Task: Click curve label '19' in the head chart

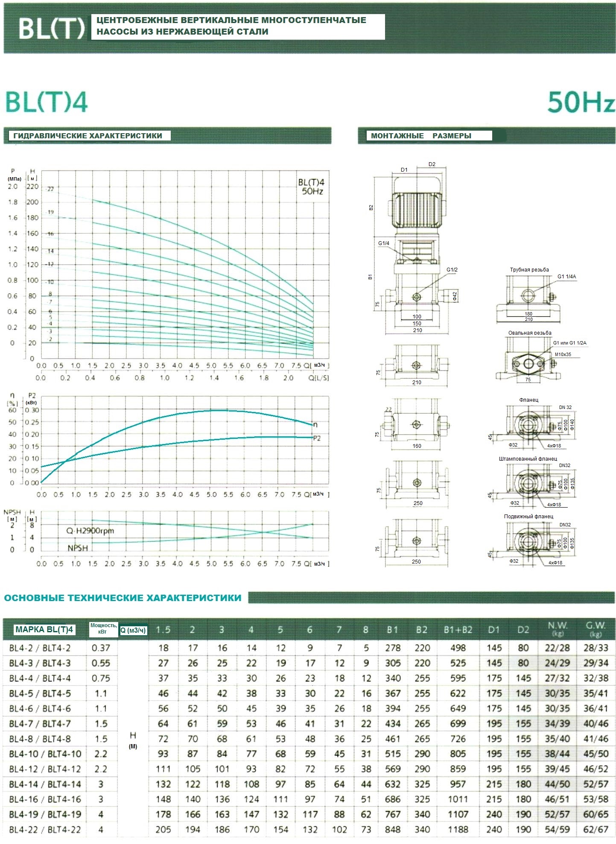Action: pyautogui.click(x=50, y=212)
